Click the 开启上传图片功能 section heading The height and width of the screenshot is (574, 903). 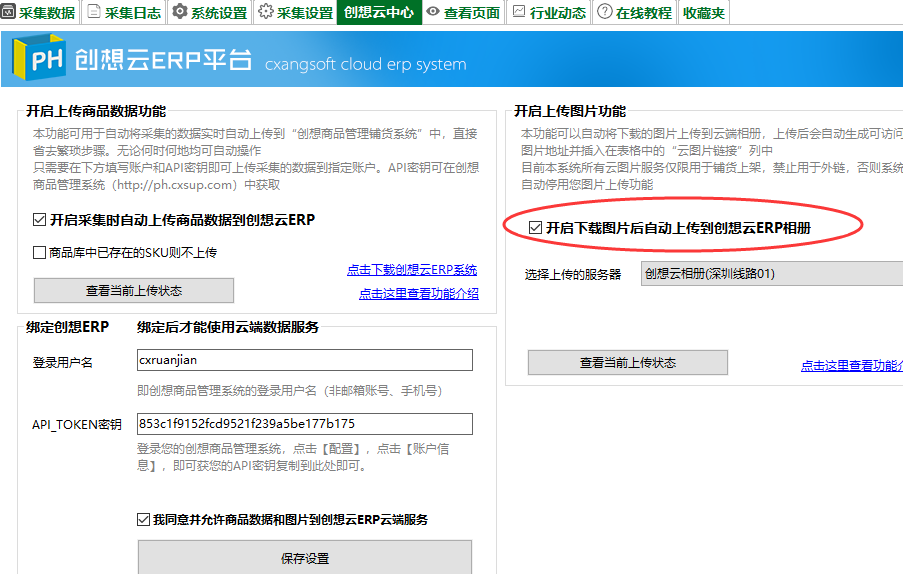(x=570, y=111)
